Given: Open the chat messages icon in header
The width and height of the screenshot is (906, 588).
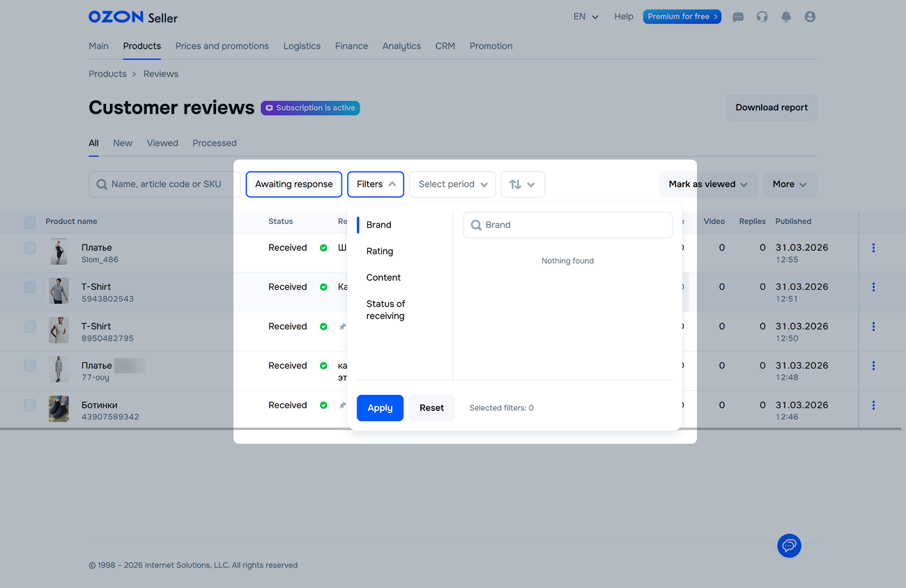Looking at the screenshot, I should (x=738, y=17).
